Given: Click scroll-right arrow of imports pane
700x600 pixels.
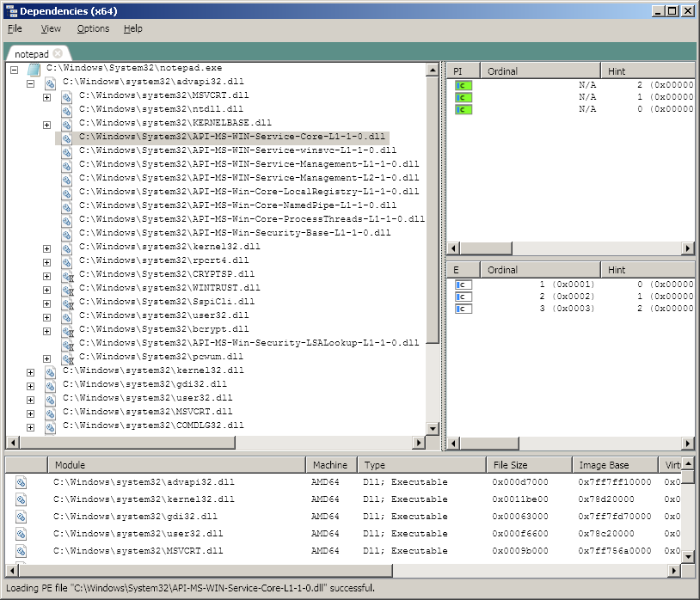Looking at the screenshot, I should (x=688, y=248).
